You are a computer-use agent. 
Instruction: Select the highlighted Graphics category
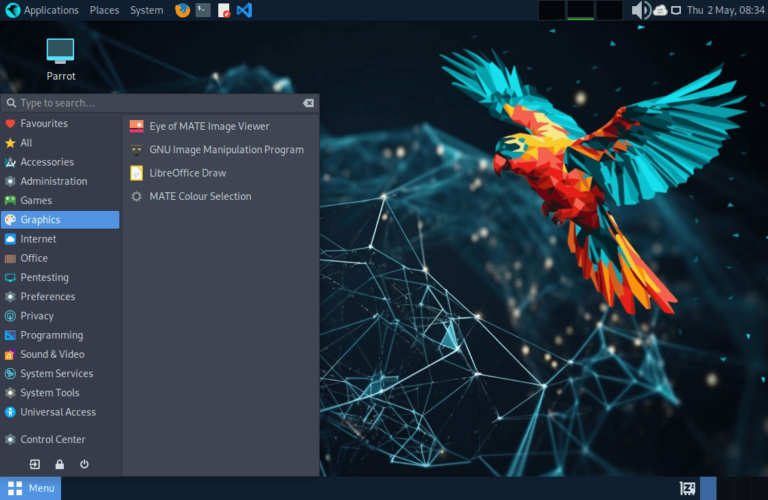pyautogui.click(x=60, y=219)
